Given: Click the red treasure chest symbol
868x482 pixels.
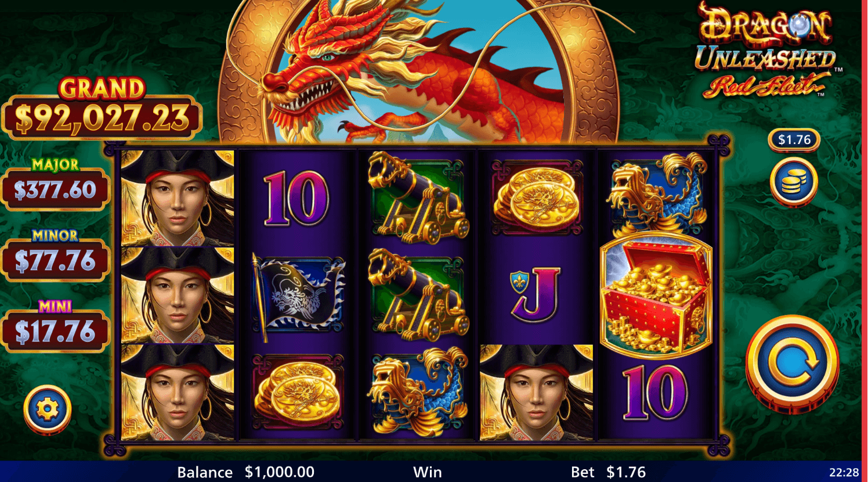Looking at the screenshot, I should [656, 296].
